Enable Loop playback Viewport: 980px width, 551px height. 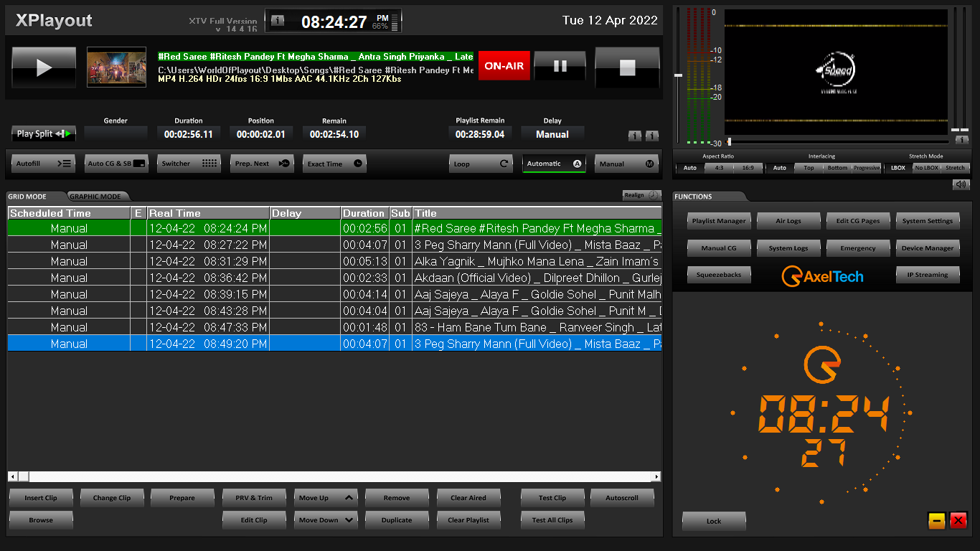(481, 164)
